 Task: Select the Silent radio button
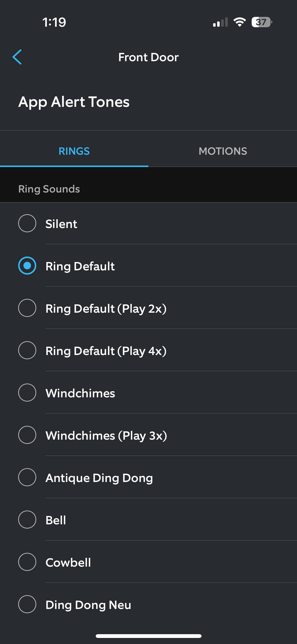click(27, 223)
